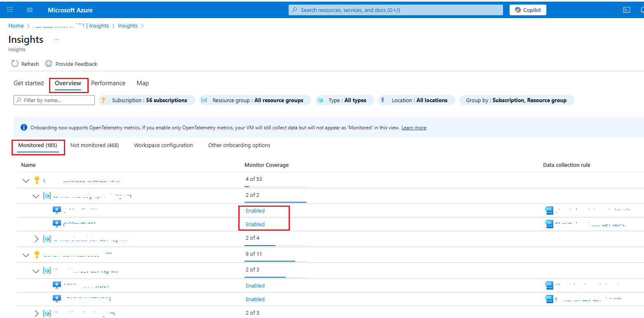Viewport: 644px width, 318px height.
Task: Open Group by: Subscription, Resource group filter
Action: (x=517, y=100)
